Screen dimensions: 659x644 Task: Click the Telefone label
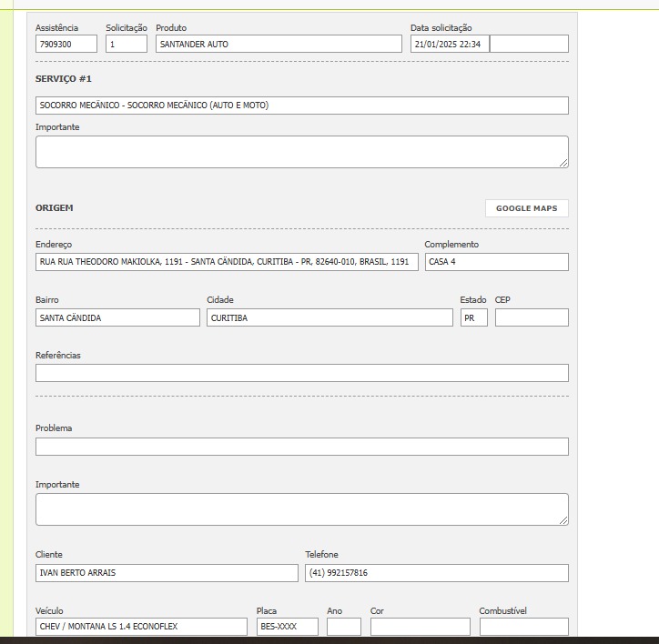click(x=321, y=555)
